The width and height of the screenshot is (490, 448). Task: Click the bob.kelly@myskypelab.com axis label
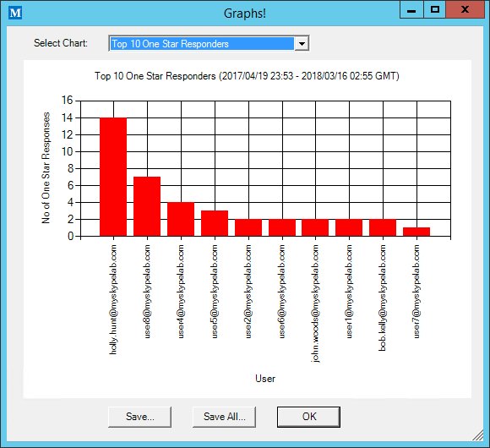tap(383, 298)
